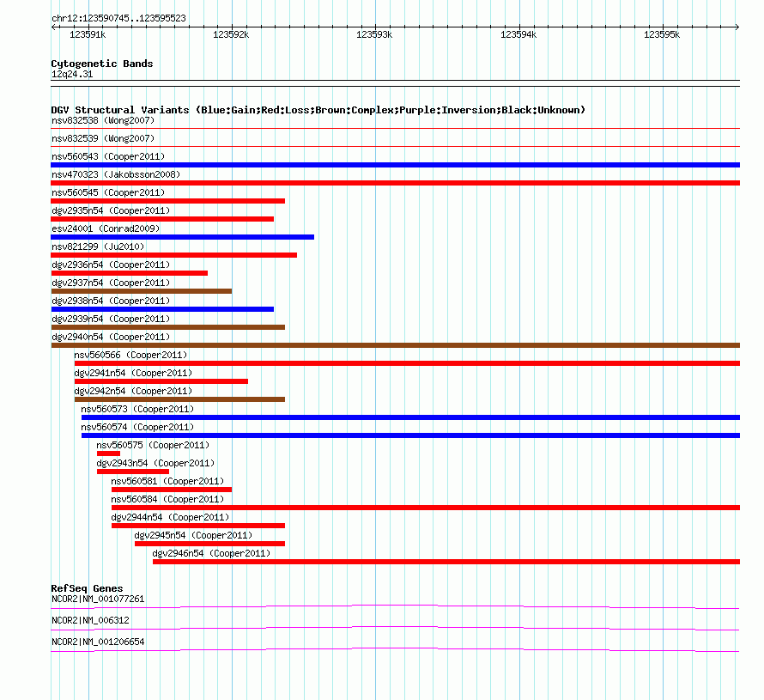Viewport: 764px width, 700px height.
Task: Open the nsv560575 (Cooper2011) label
Action: pyautogui.click(x=153, y=445)
